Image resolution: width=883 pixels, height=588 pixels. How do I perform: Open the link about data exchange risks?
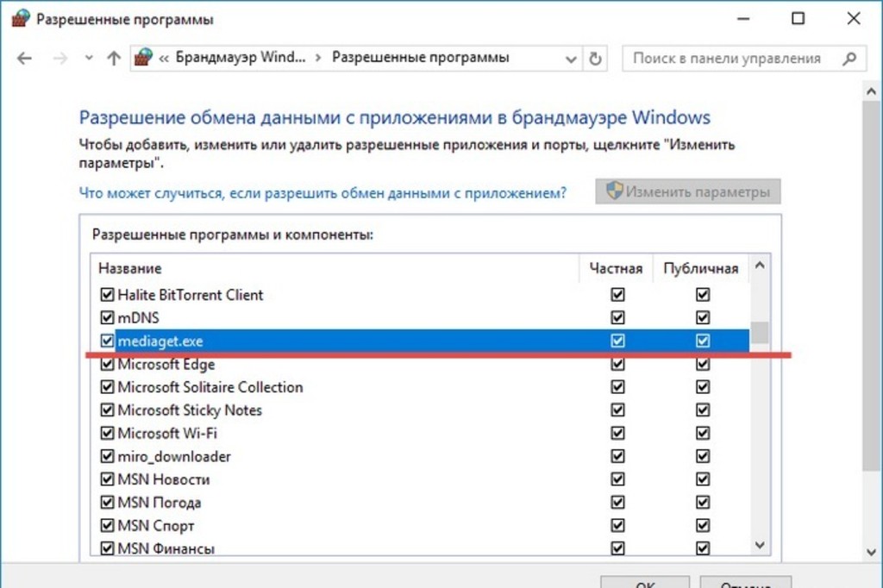click(x=323, y=193)
